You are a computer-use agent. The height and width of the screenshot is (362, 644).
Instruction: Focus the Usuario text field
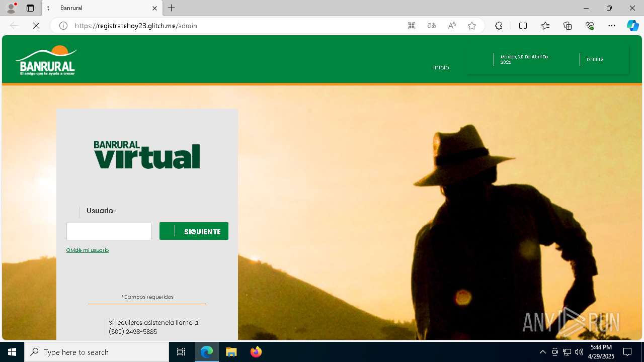click(109, 231)
